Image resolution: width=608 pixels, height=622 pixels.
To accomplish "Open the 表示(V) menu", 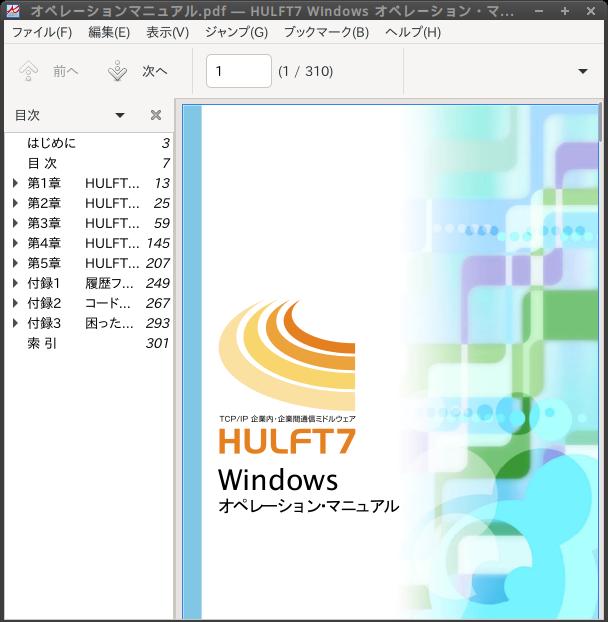I will point(167,32).
